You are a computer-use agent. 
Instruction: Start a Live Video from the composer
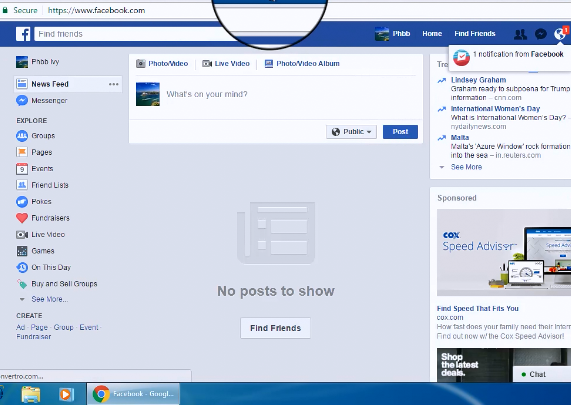click(x=226, y=64)
